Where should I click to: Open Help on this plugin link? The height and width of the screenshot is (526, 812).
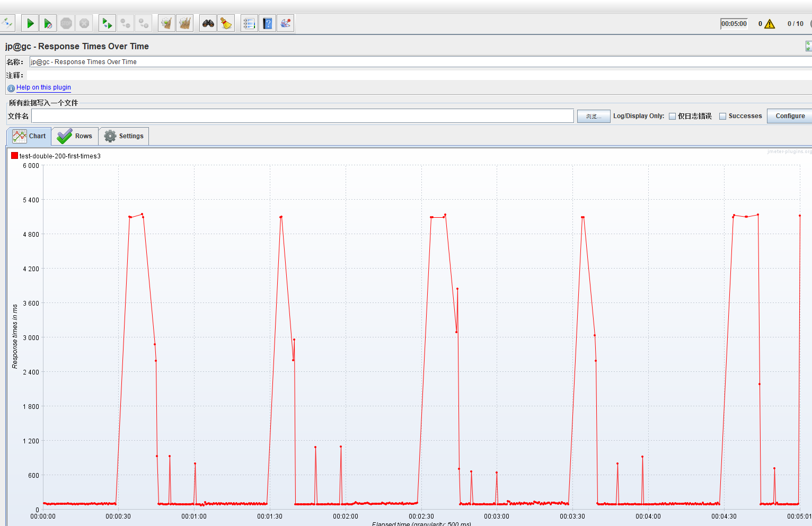coord(43,87)
